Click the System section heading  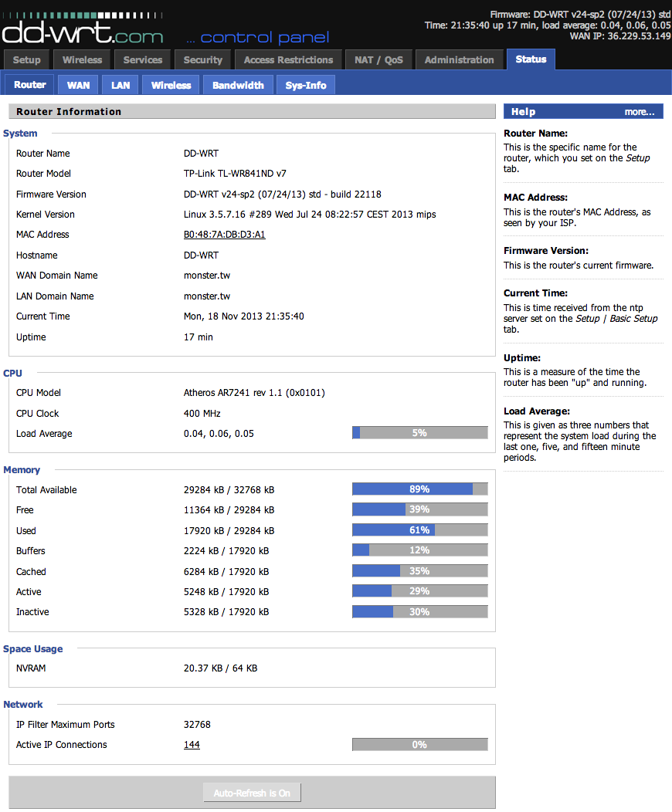(20, 133)
